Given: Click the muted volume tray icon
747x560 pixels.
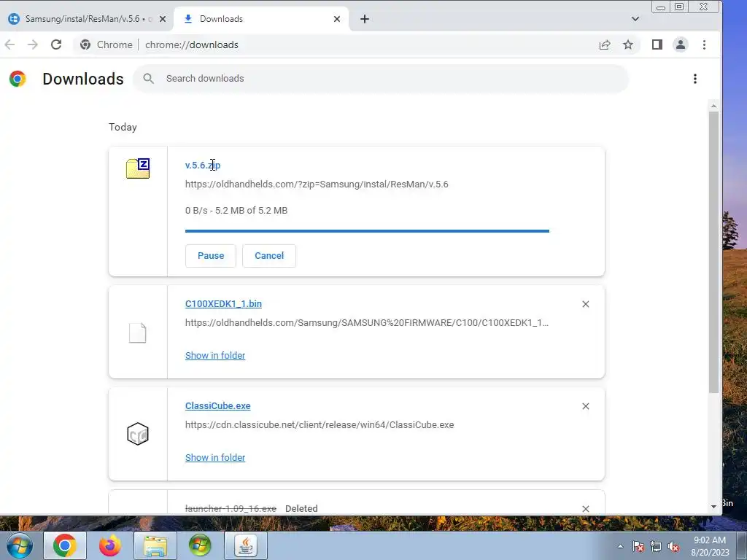Looking at the screenshot, I should tap(673, 546).
